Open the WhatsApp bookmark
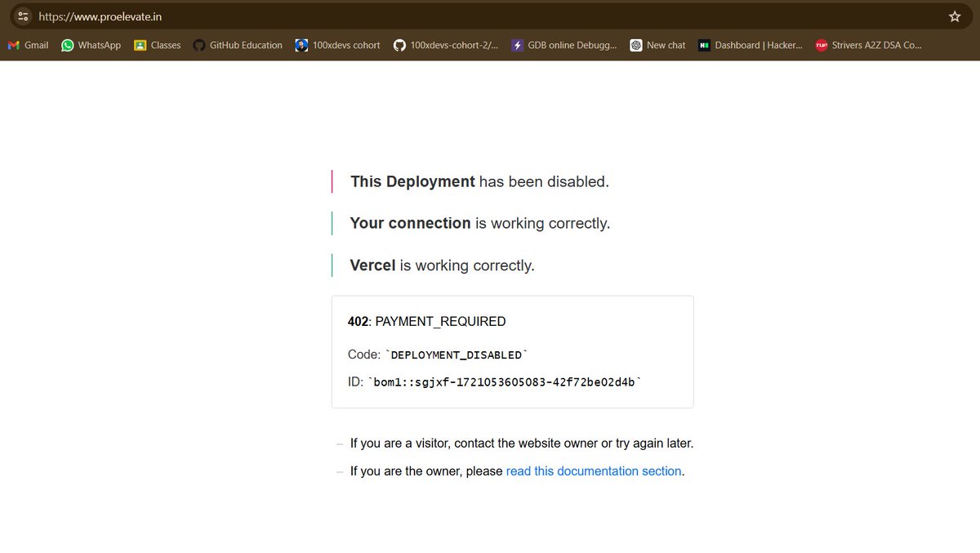This screenshot has width=980, height=553. coord(91,46)
